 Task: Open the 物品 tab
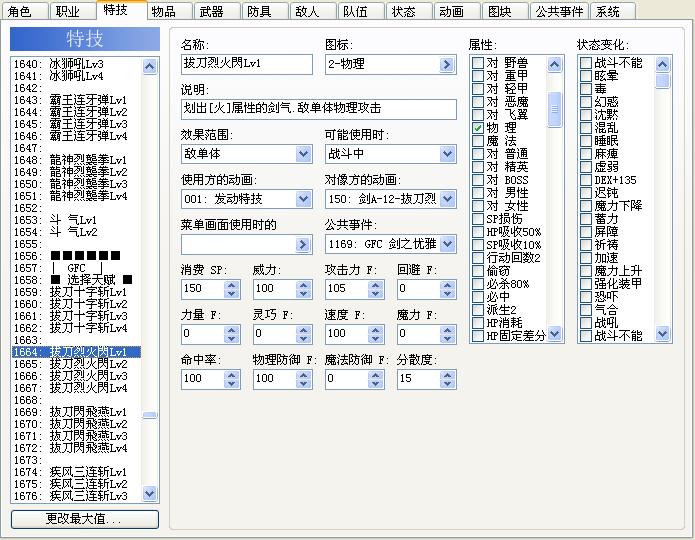pos(169,12)
